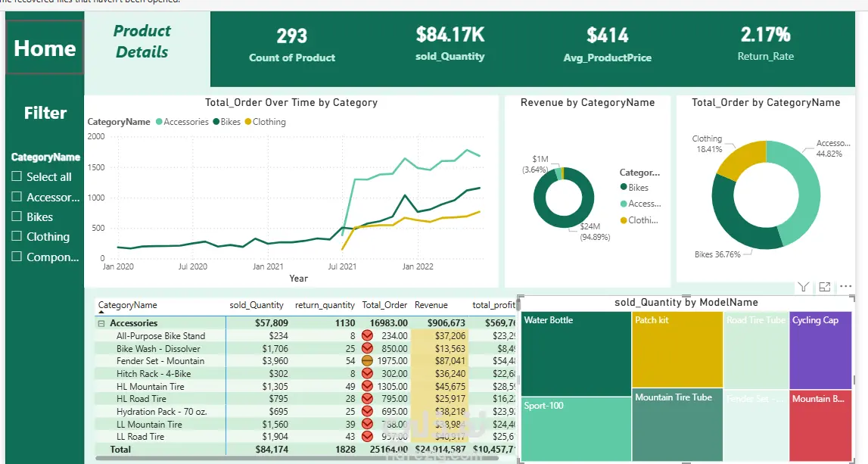Click red down-arrow icon for All-Purpose Bike Stand
Viewport: 868px width, 464px height.
pyautogui.click(x=367, y=335)
